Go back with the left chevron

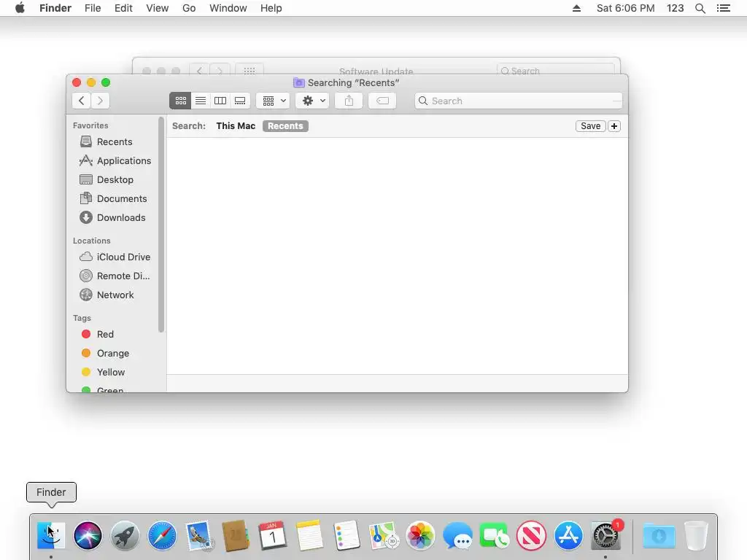(82, 101)
